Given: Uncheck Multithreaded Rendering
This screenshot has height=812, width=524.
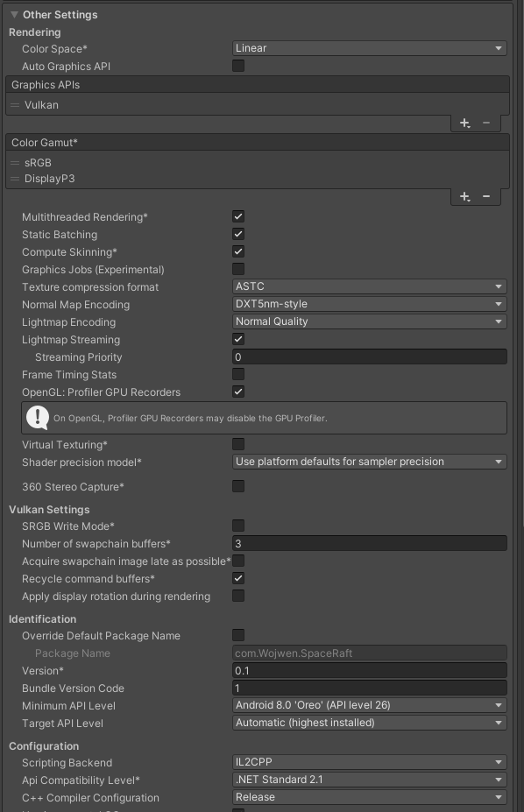Looking at the screenshot, I should (x=237, y=216).
